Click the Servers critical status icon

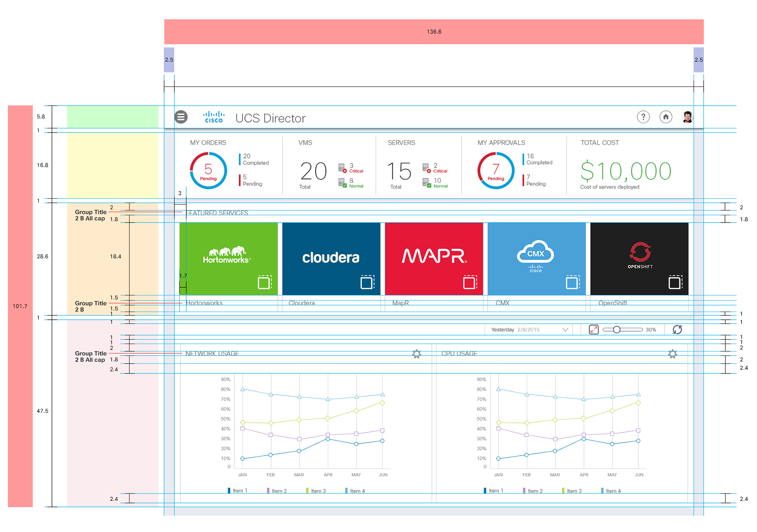pos(427,168)
